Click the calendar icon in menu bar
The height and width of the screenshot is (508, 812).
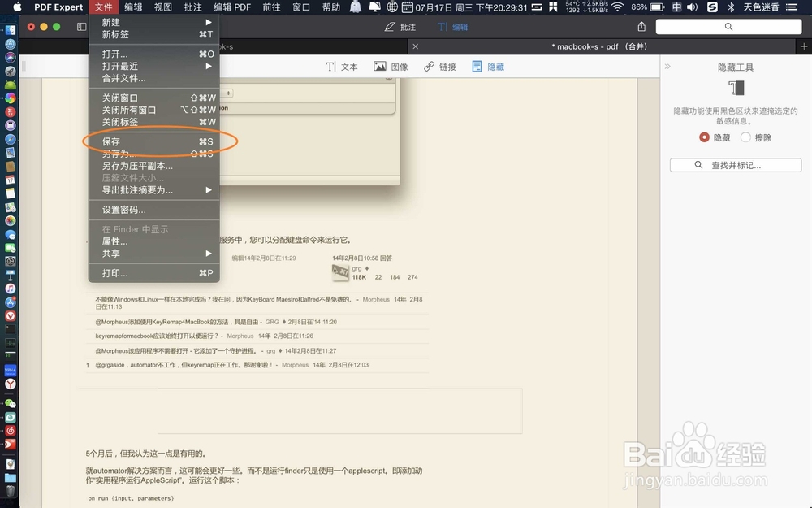pos(408,7)
